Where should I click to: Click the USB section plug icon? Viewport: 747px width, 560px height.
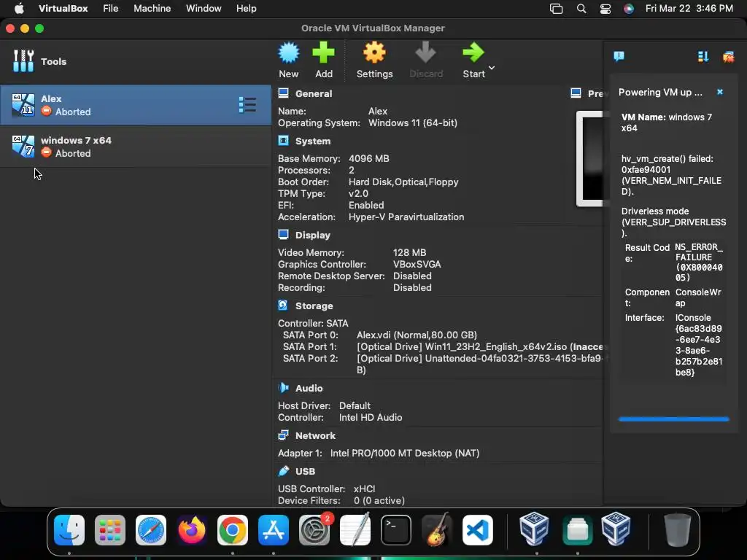[284, 471]
